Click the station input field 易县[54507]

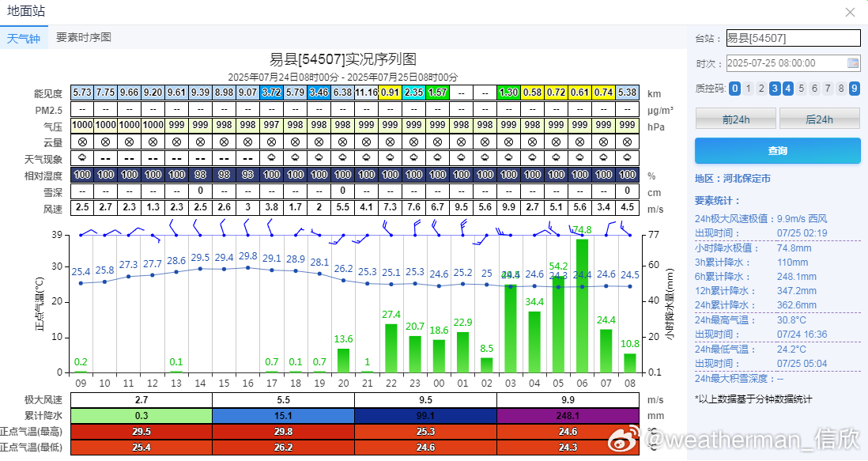tap(793, 38)
